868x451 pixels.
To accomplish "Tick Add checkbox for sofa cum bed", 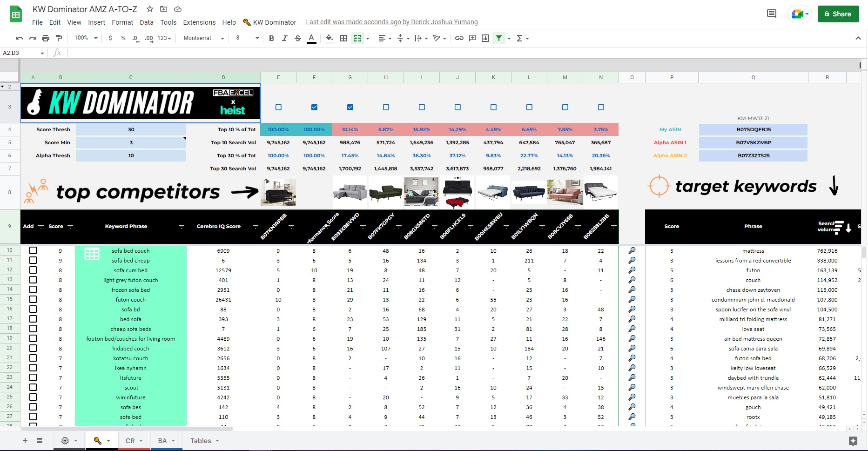I will (x=33, y=270).
